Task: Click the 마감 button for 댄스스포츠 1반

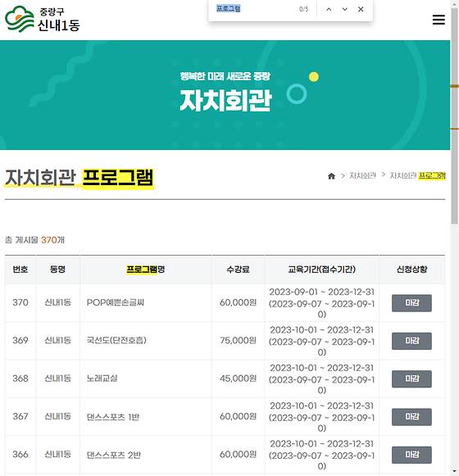Action: (411, 417)
